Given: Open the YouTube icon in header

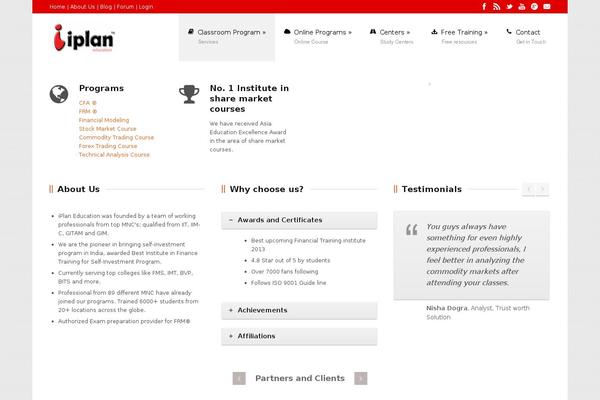Looking at the screenshot, I should pyautogui.click(x=522, y=7).
